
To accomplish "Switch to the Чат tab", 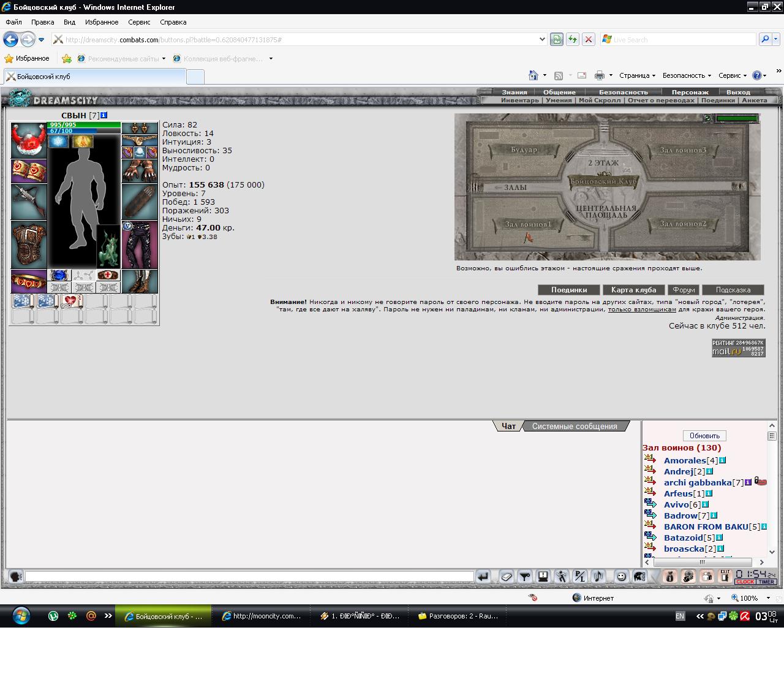I will pos(508,426).
